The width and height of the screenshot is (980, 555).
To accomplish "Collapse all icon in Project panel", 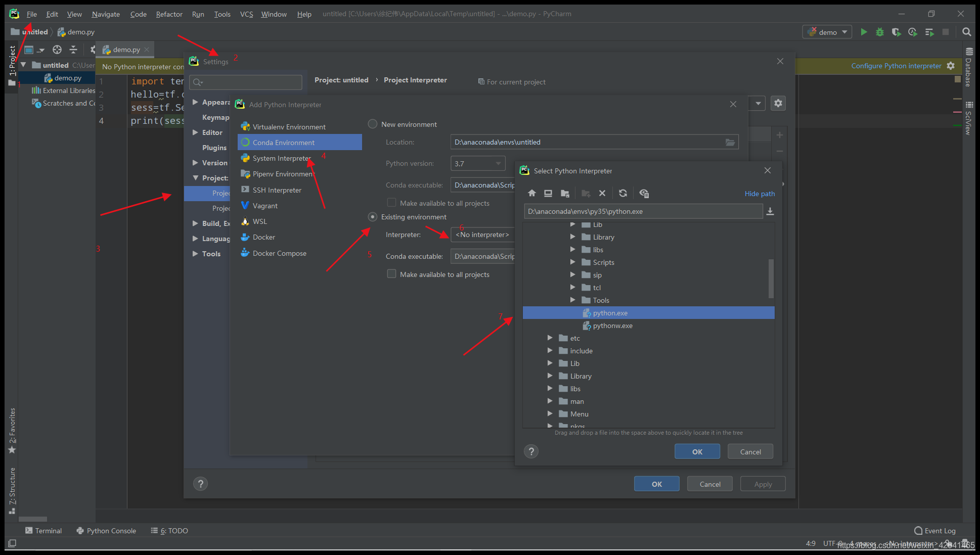I will pos(73,50).
